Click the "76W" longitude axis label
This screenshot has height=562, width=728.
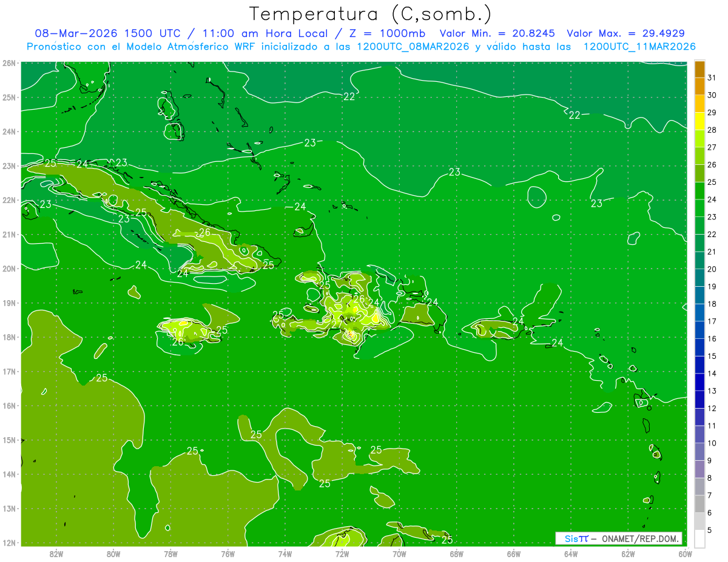228,554
